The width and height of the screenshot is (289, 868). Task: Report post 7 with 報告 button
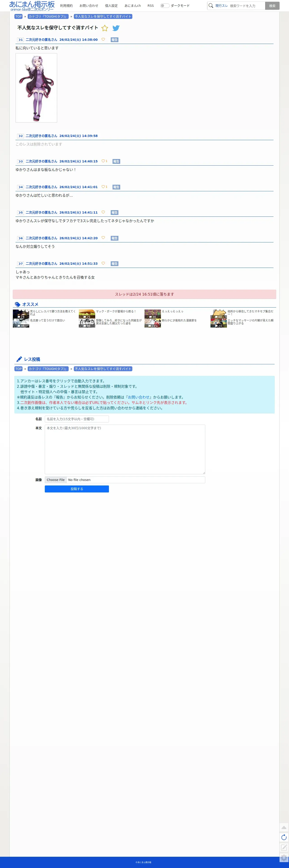[x=115, y=264]
